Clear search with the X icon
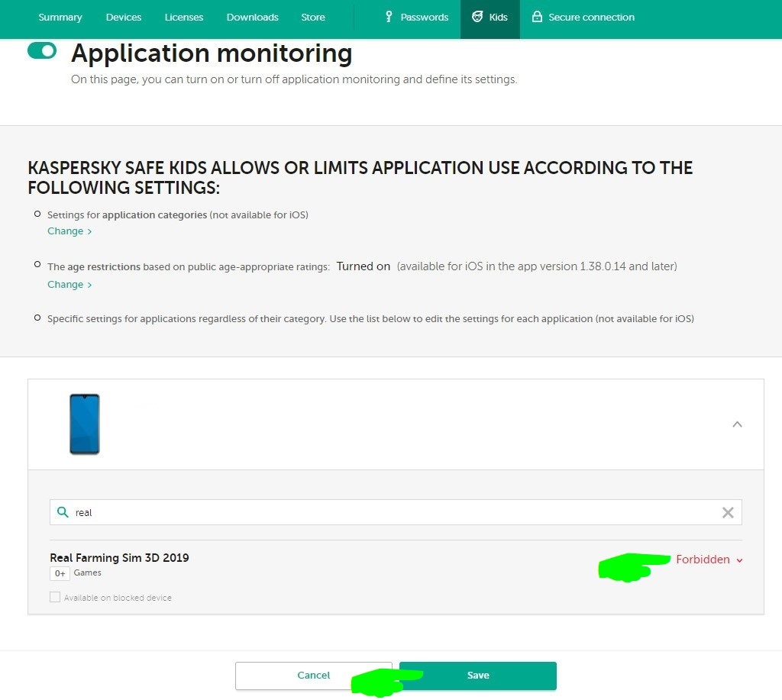 [728, 512]
